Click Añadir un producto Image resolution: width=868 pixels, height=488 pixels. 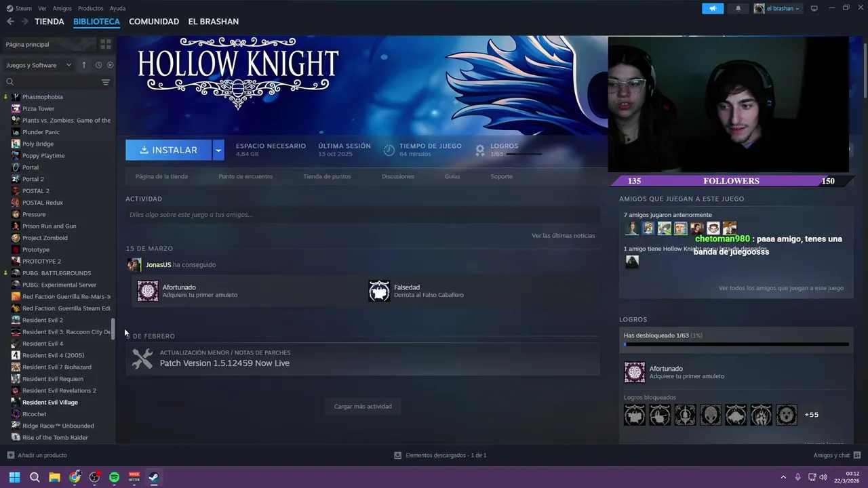(37, 455)
